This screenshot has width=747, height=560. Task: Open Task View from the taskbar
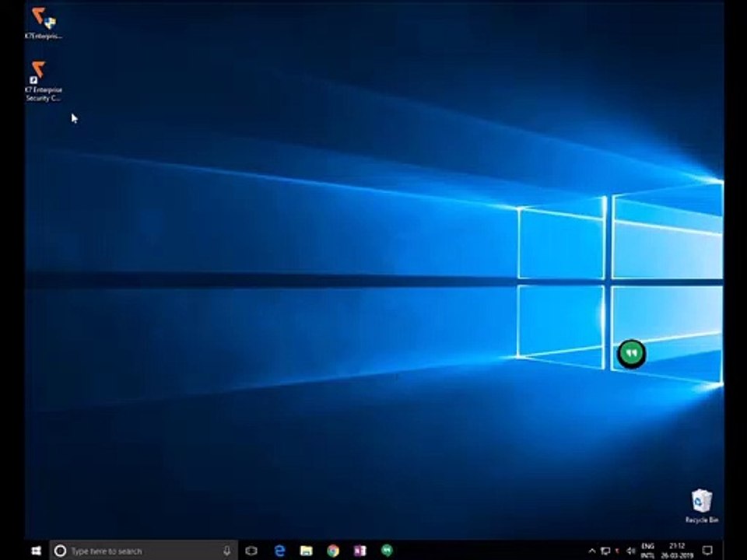tap(251, 551)
